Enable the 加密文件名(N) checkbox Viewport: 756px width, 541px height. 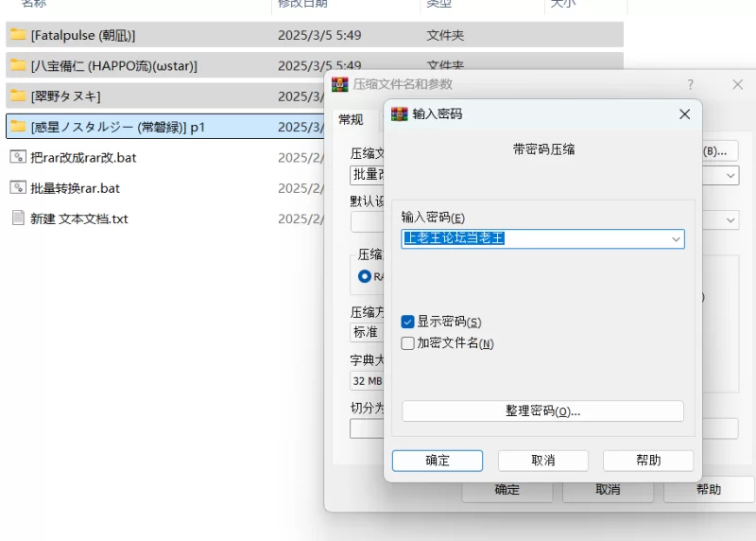pos(407,343)
